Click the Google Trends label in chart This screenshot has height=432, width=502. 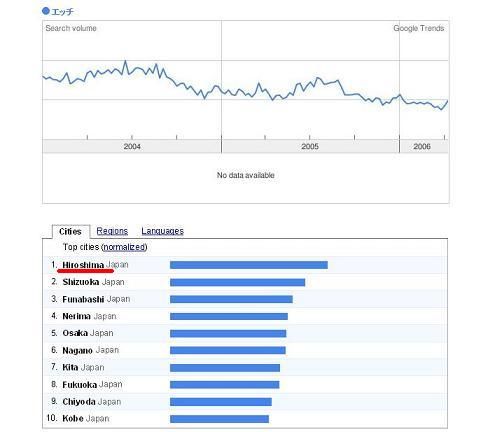point(419,28)
